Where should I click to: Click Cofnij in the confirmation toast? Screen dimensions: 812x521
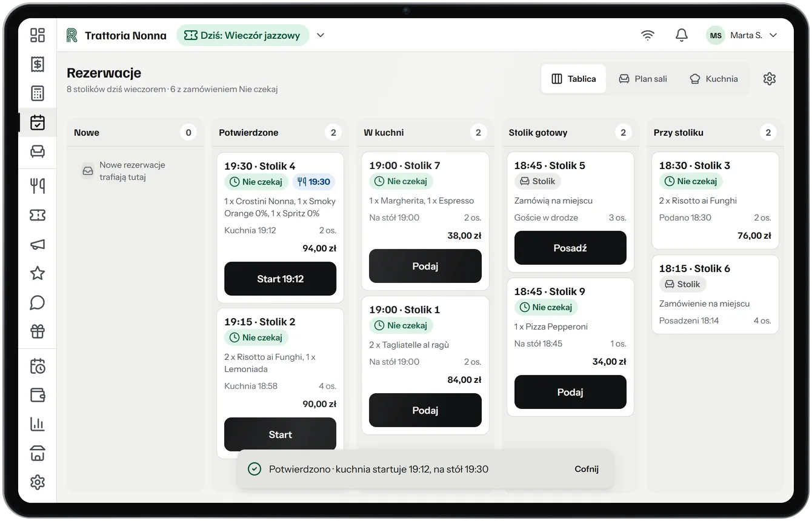pos(587,469)
